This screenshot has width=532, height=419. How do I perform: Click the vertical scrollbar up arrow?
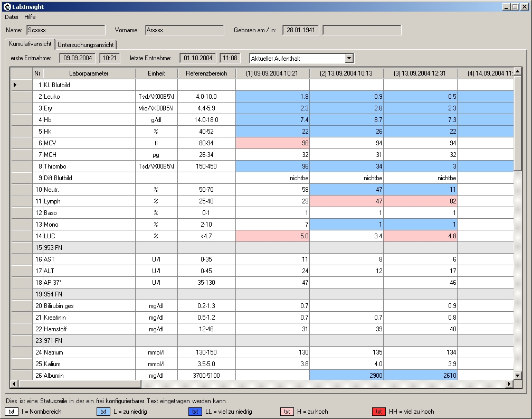517,71
